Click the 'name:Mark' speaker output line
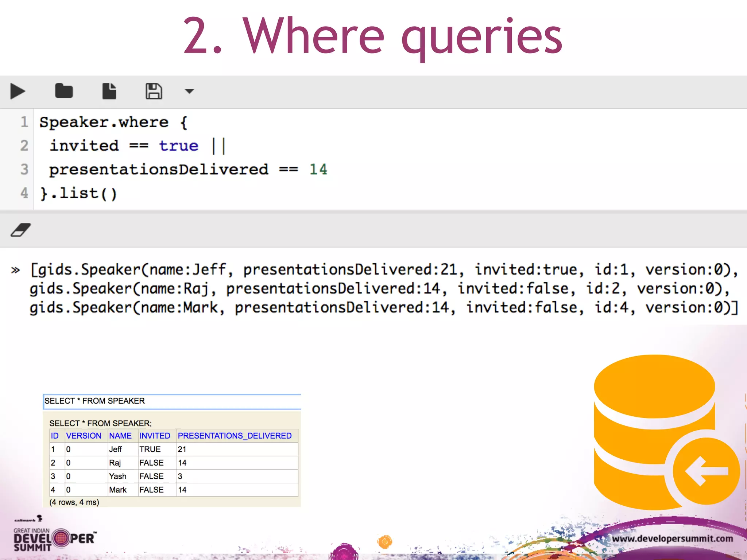The width and height of the screenshot is (747, 560). coord(384,308)
